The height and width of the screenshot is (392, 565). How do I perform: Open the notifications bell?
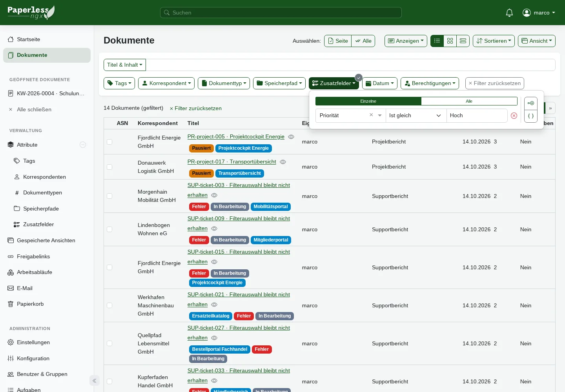[x=509, y=13]
